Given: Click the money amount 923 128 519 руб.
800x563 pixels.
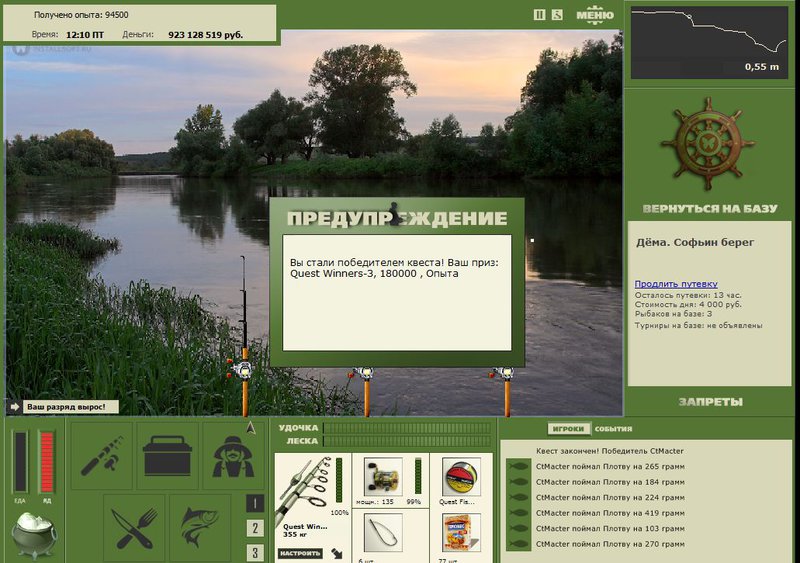Looking at the screenshot, I should 206,35.
